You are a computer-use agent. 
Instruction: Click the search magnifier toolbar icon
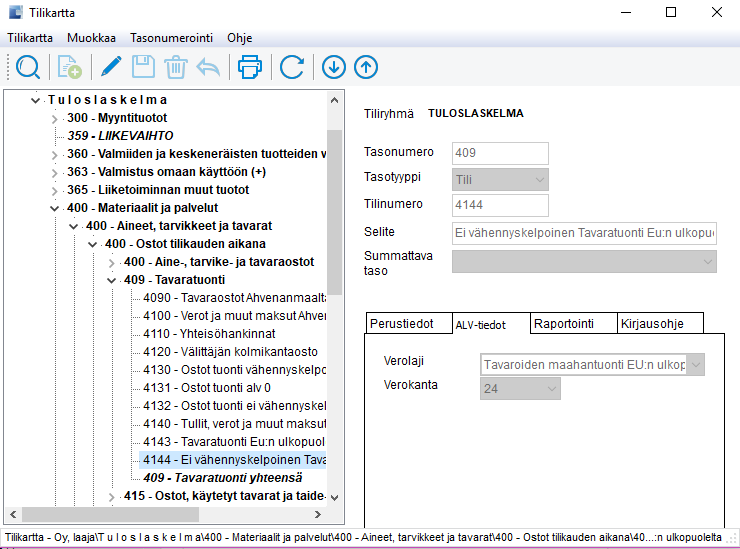tap(28, 67)
